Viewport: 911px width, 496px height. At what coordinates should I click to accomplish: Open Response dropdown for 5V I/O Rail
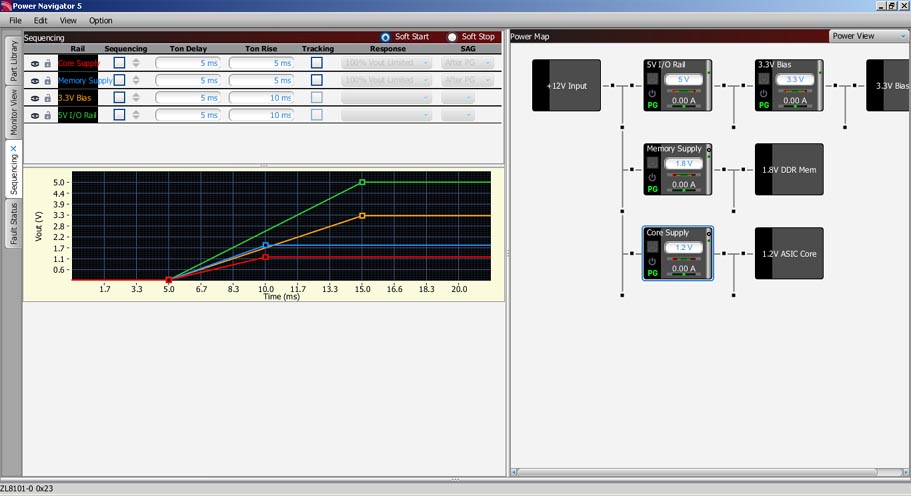click(386, 115)
